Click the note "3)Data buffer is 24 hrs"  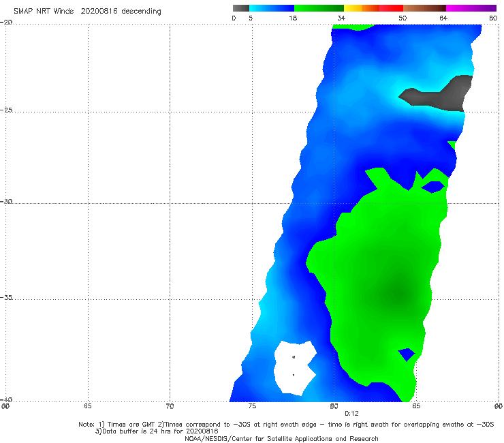click(157, 431)
